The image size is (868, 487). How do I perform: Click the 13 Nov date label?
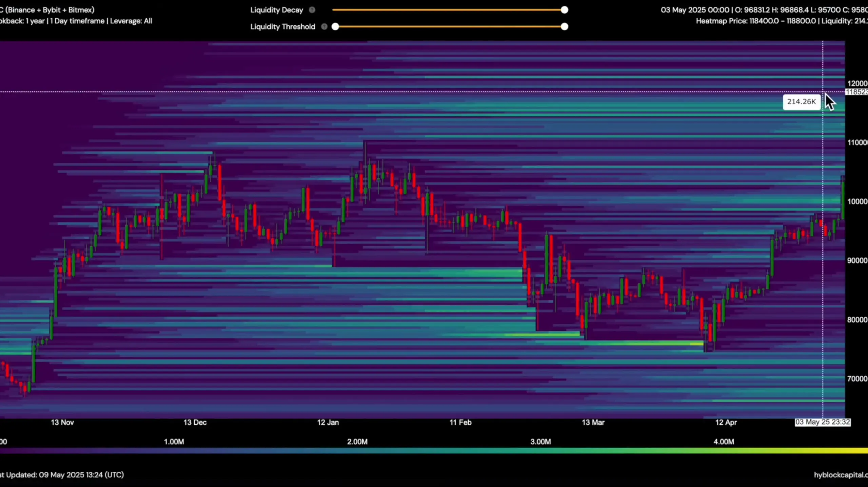pyautogui.click(x=62, y=422)
